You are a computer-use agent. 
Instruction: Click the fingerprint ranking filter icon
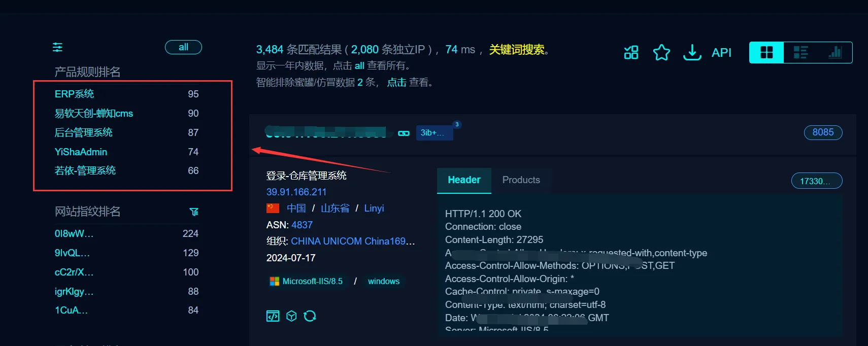tap(194, 212)
